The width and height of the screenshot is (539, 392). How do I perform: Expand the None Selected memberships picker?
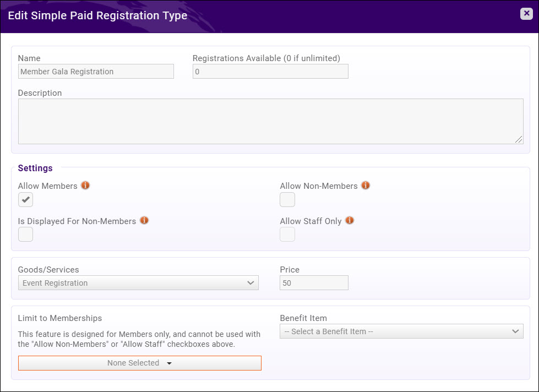(x=139, y=363)
